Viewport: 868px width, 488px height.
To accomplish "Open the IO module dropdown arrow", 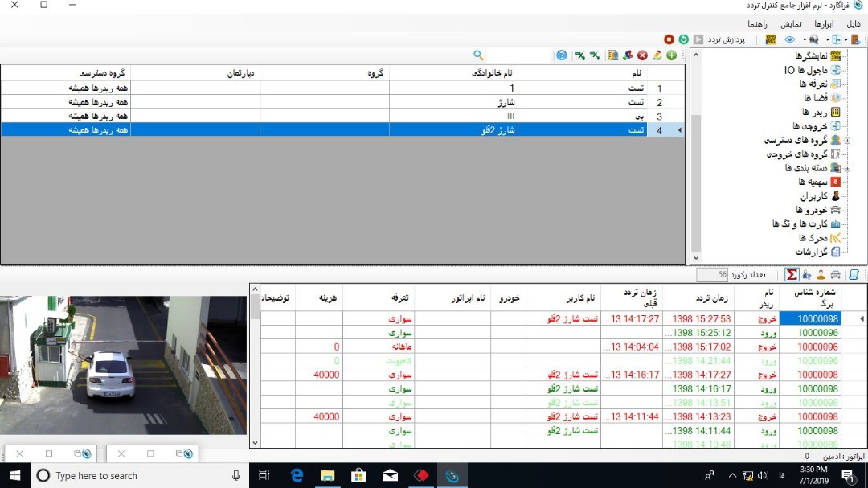I will [828, 40].
